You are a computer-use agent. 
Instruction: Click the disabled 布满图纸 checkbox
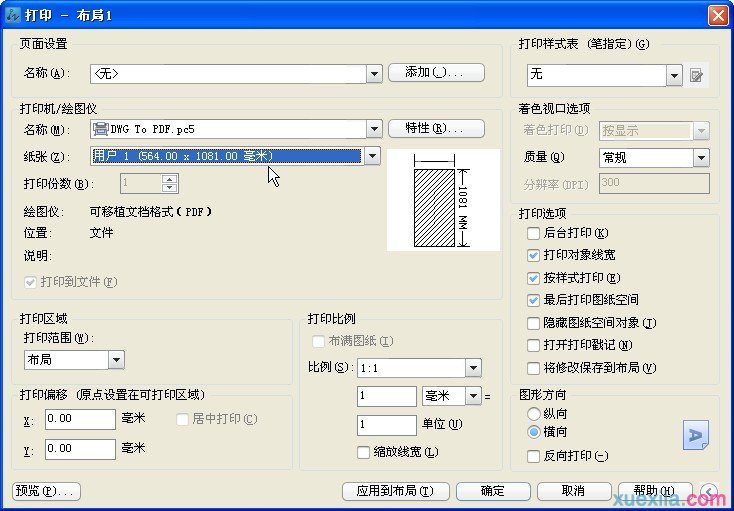318,341
